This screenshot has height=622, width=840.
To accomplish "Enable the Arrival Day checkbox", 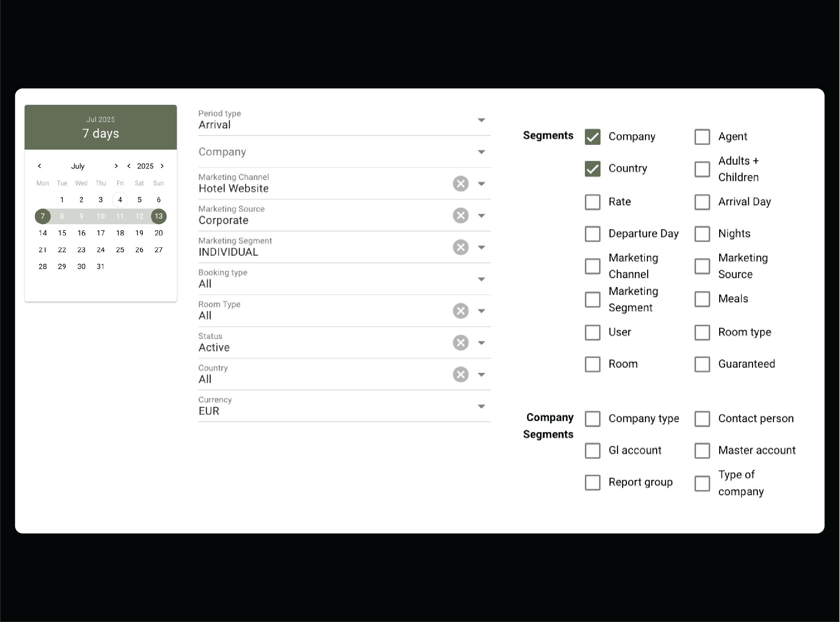I will point(702,202).
